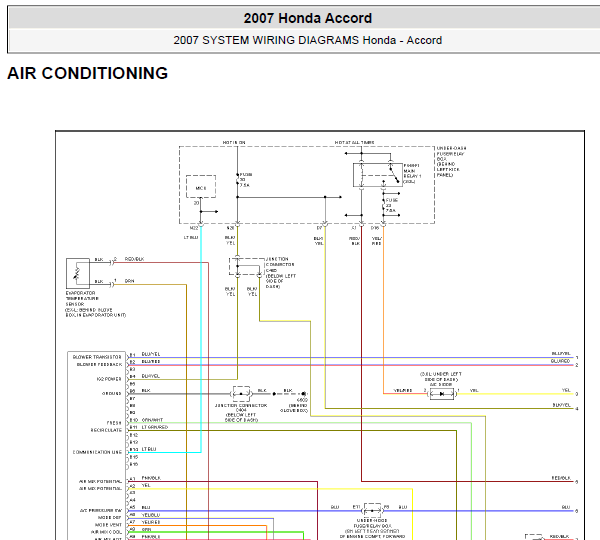Screen dimensions: 600x540
Task: Click the BLU label at right-edge connection 6
Action: 566,507
